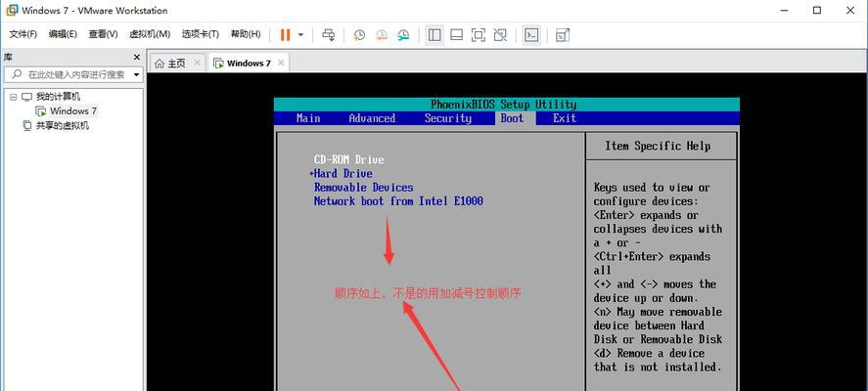Toggle the thumbnail bar view icon

point(456,35)
